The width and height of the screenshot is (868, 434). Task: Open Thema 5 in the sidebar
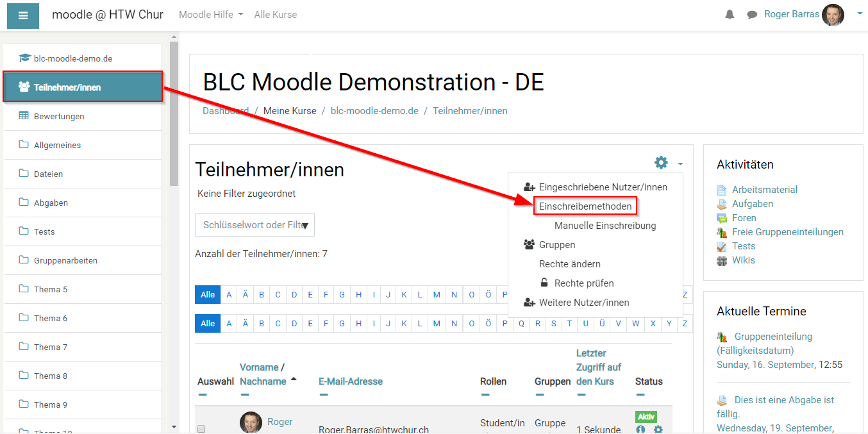coord(83,289)
